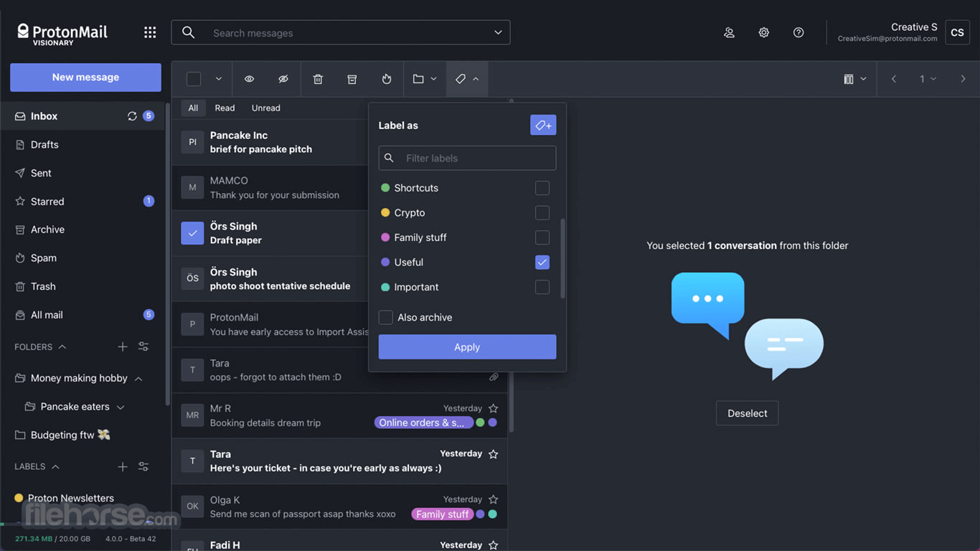Viewport: 980px width, 551px height.
Task: Star Tara's ticket email
Action: 493,454
